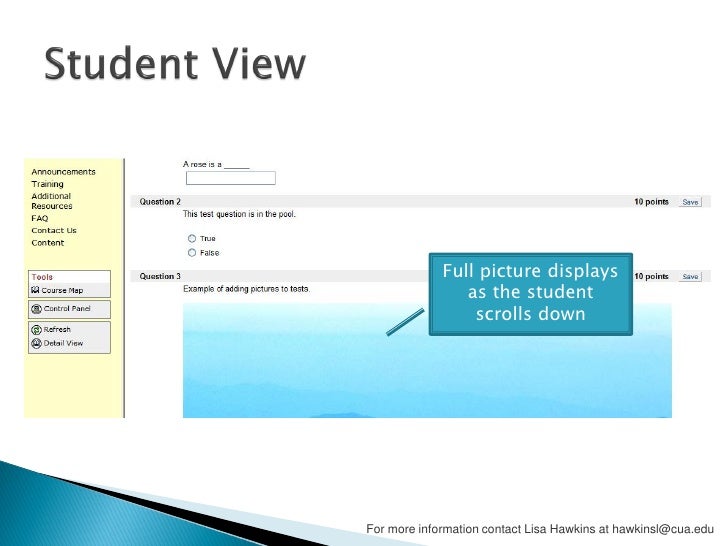This screenshot has width=728, height=546.
Task: Select the True radio button
Action: (192, 238)
